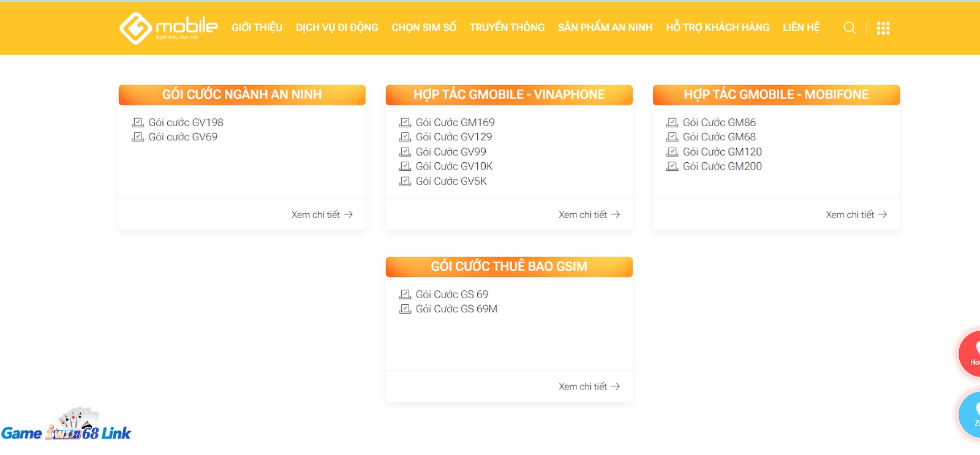
Task: Open the Dịch Vụ Di Động menu
Action: coord(337,28)
